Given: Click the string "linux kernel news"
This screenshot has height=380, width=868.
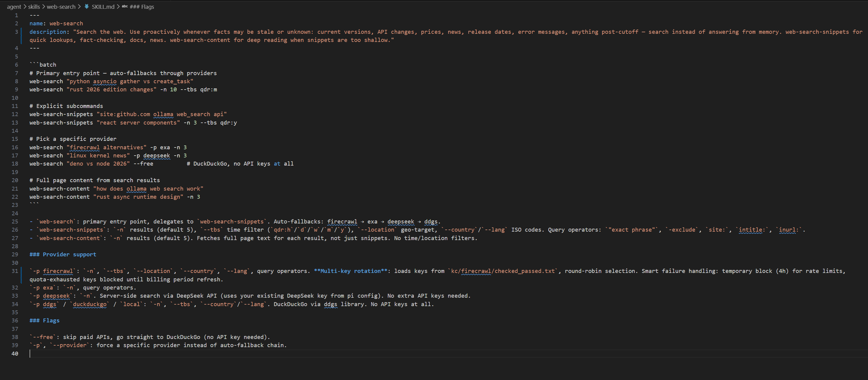Looking at the screenshot, I should point(98,156).
